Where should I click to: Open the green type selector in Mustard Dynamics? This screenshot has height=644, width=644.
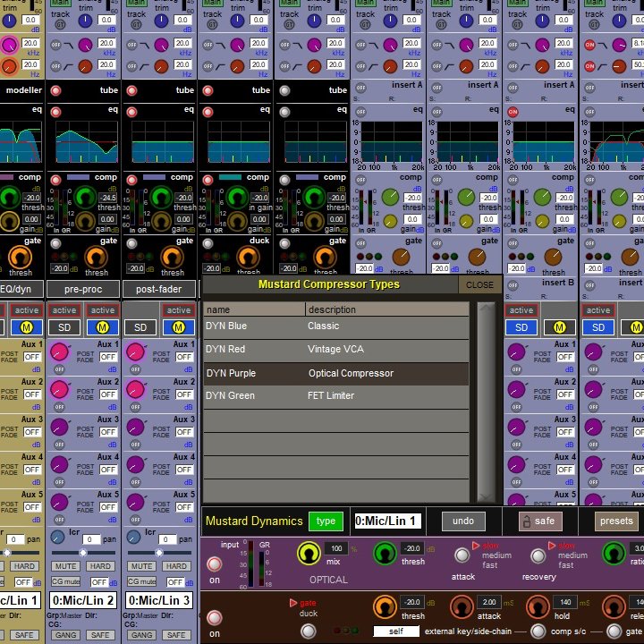point(326,521)
